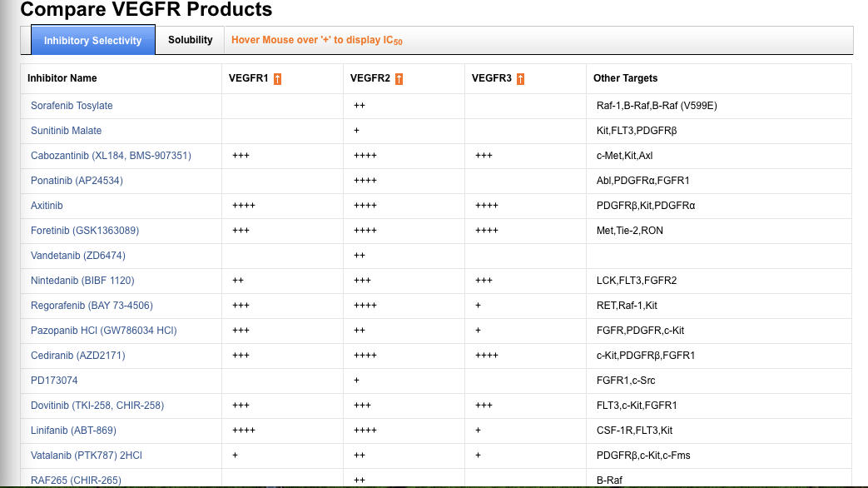Click Sunitinib Malate VEGFR2 '+' rating
The height and width of the screenshot is (488, 868).
point(356,131)
